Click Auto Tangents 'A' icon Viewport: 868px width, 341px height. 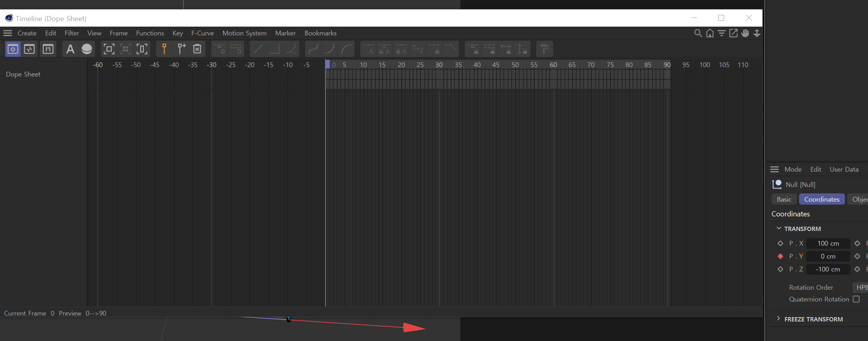pos(368,49)
